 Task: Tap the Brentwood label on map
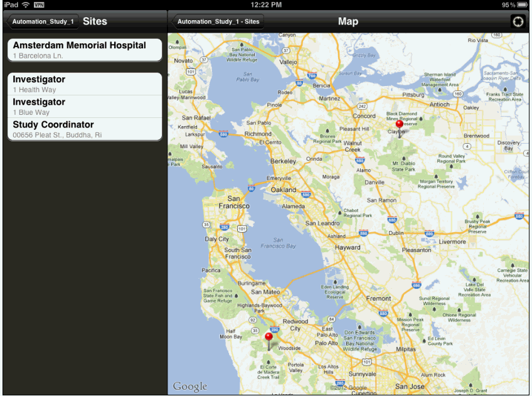click(x=476, y=136)
